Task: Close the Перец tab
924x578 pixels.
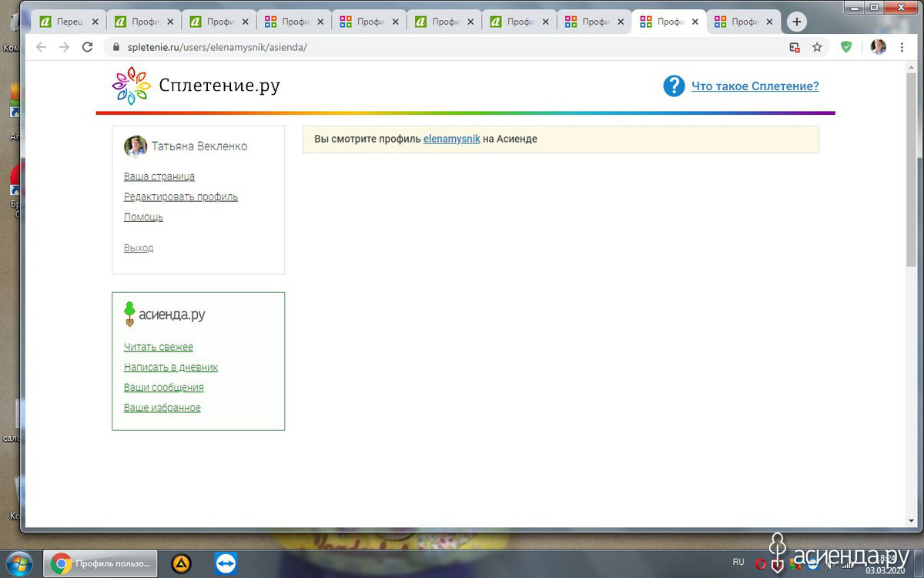Action: tap(95, 22)
